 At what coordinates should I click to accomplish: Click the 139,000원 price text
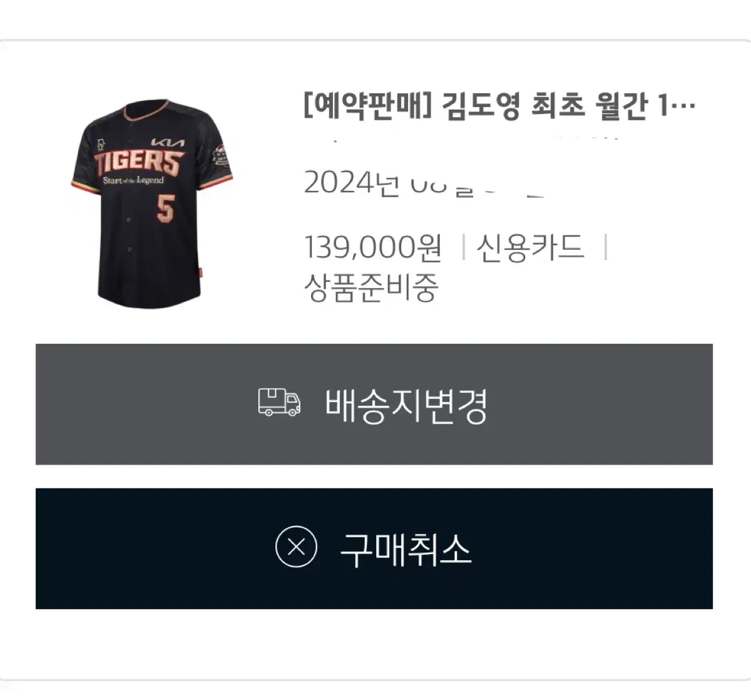(x=373, y=247)
